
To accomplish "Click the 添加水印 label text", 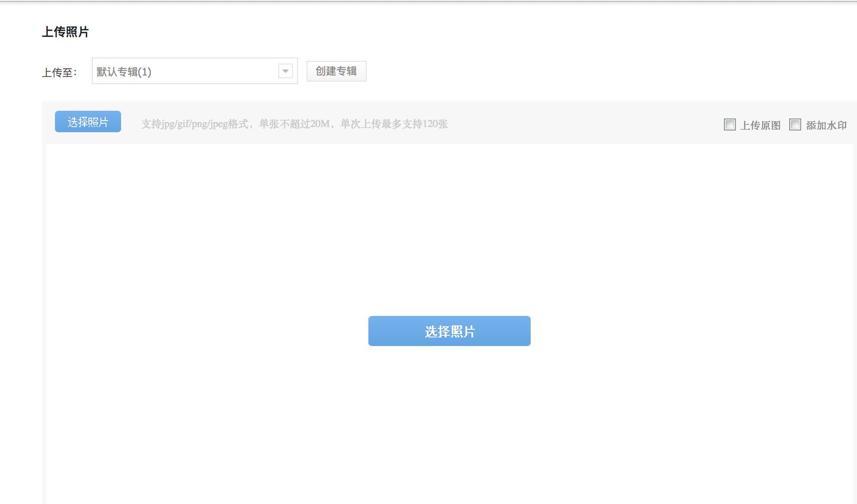I will [x=826, y=125].
